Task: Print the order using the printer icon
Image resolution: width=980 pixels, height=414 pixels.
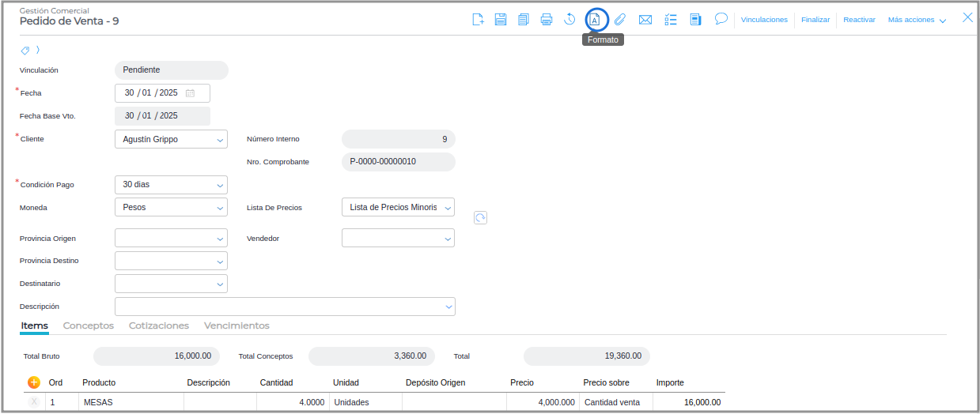Action: (547, 20)
